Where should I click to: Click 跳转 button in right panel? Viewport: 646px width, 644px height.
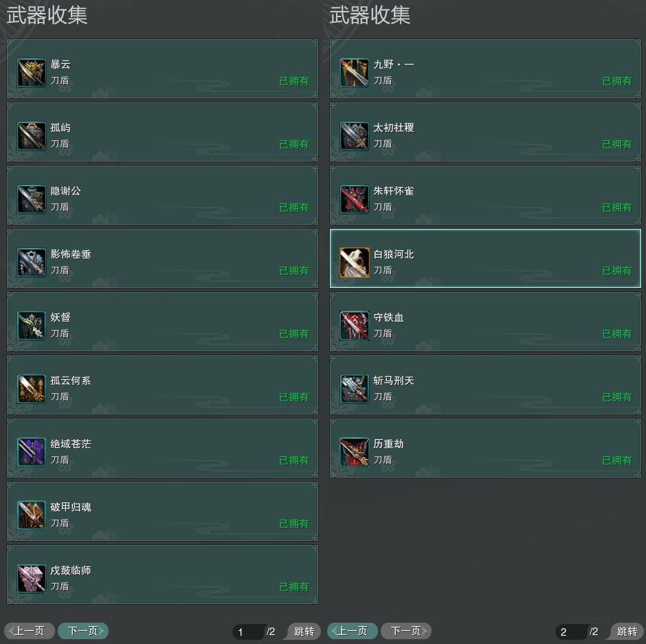click(627, 631)
